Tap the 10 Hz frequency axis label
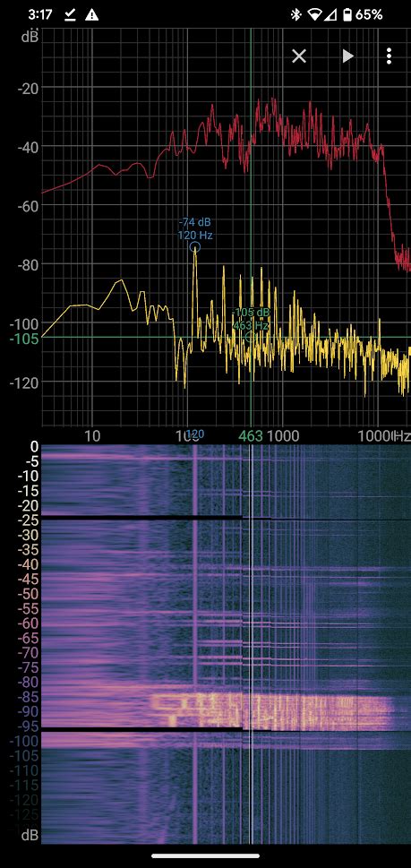Screen dimensions: 411x868 click(x=93, y=435)
